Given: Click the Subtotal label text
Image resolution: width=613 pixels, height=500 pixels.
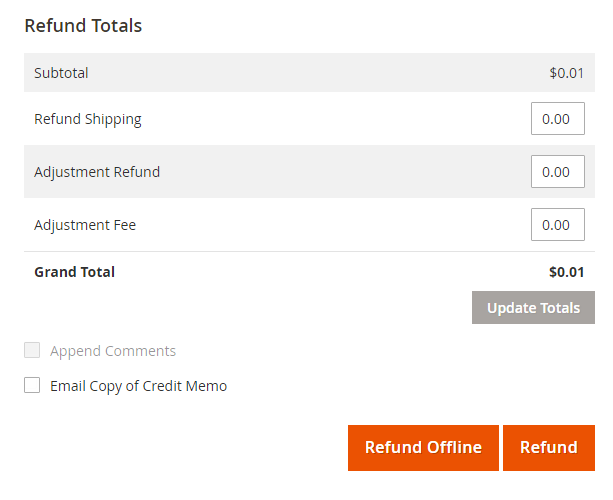Looking at the screenshot, I should 61,73.
